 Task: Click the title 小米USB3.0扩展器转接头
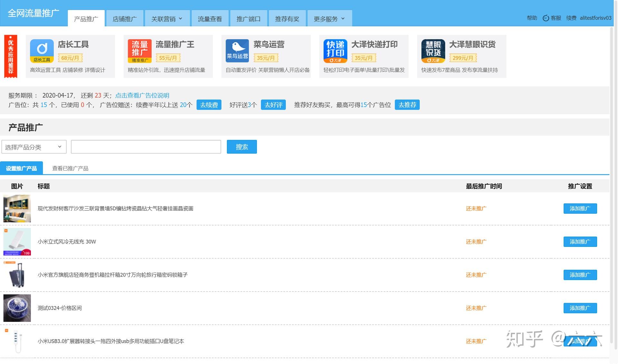point(111,341)
